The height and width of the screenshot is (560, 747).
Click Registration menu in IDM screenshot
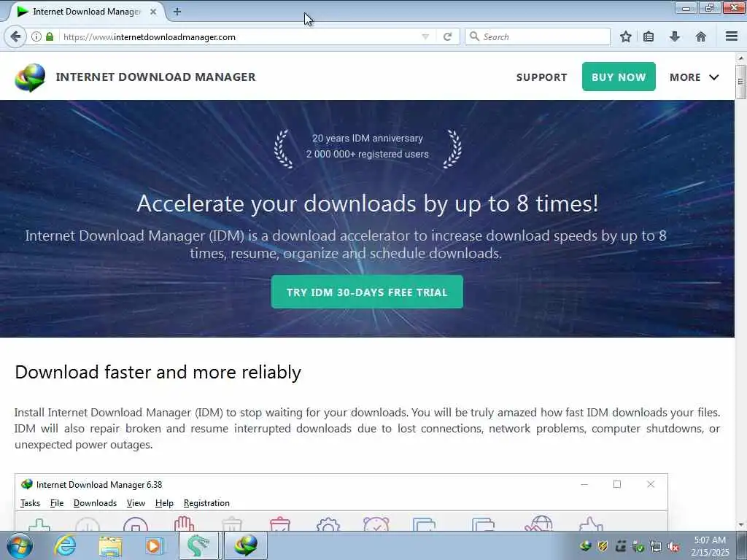tap(206, 503)
